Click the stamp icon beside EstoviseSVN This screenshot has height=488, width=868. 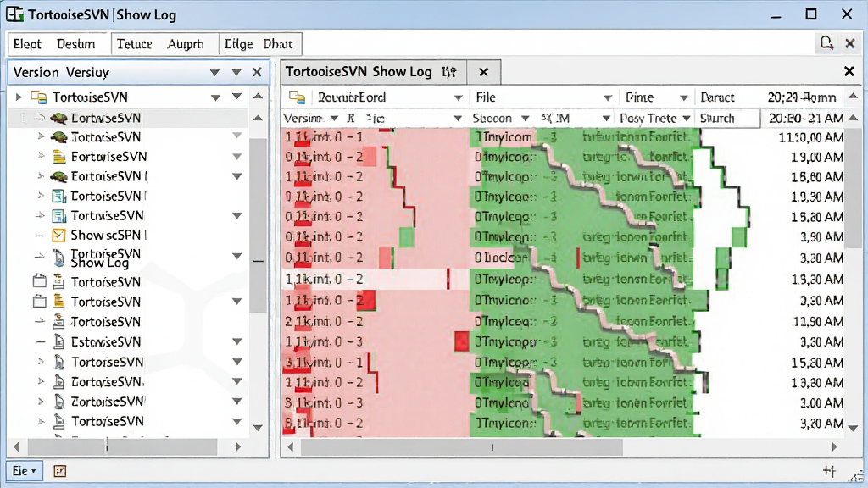(58, 341)
